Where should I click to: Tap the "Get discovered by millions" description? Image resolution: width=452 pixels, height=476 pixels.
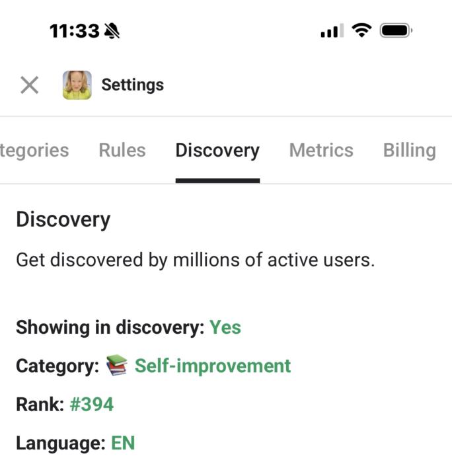196,260
